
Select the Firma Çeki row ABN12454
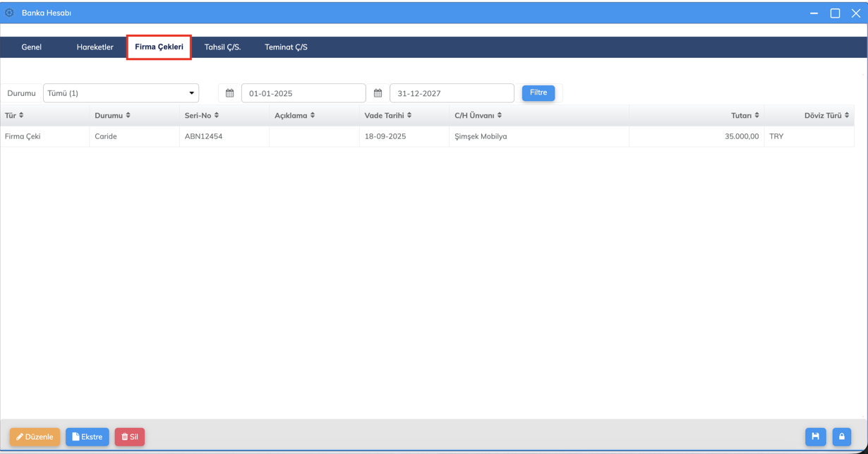coord(203,136)
